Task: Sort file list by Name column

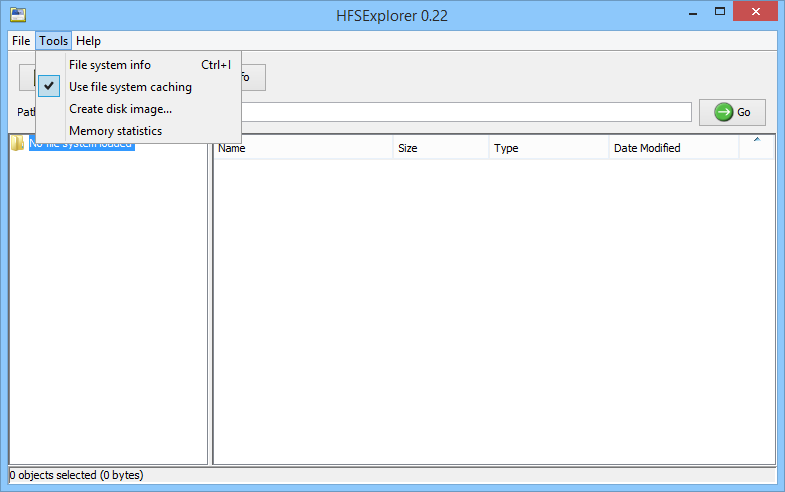Action: 303,148
